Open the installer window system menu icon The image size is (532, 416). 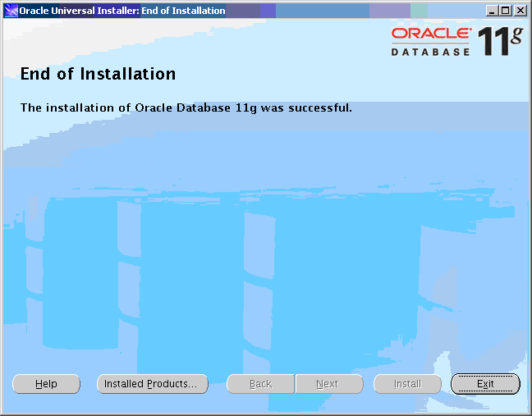11,11
